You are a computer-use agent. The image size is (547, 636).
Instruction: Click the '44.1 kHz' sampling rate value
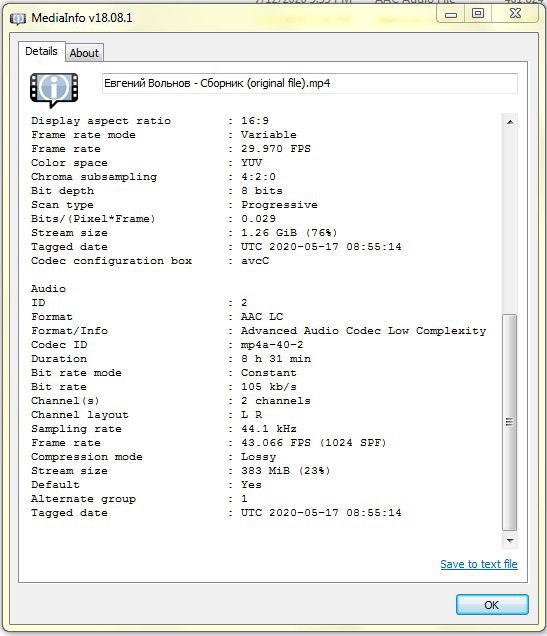coord(268,429)
